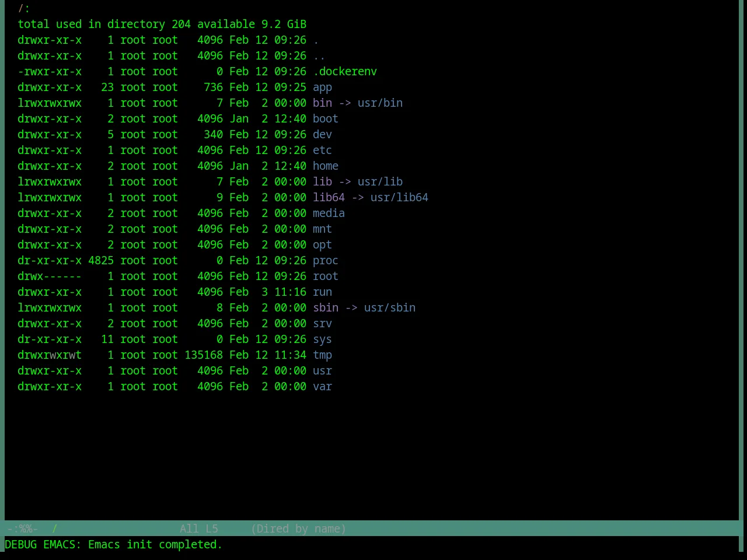Select the .dockerenv file name
747x560 pixels.
point(345,72)
